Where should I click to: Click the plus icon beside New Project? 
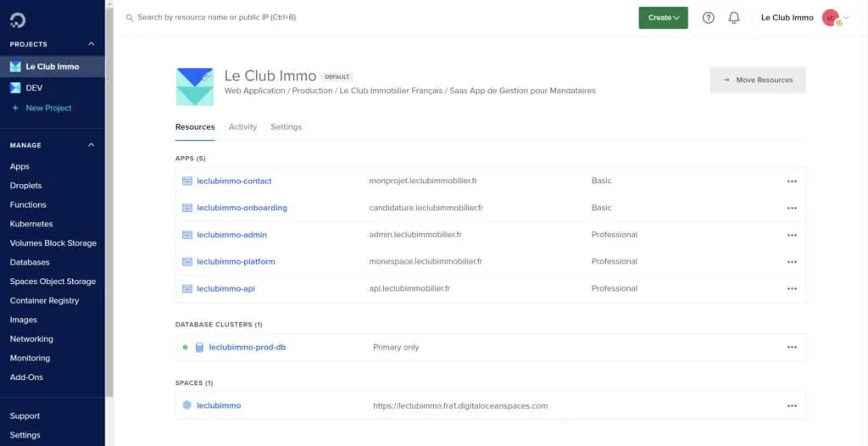click(15, 108)
